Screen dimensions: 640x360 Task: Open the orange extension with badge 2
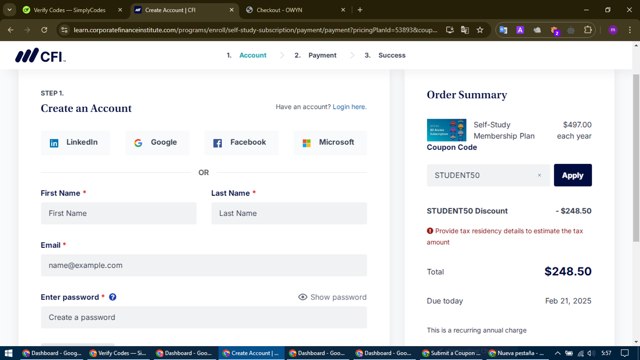tap(554, 30)
